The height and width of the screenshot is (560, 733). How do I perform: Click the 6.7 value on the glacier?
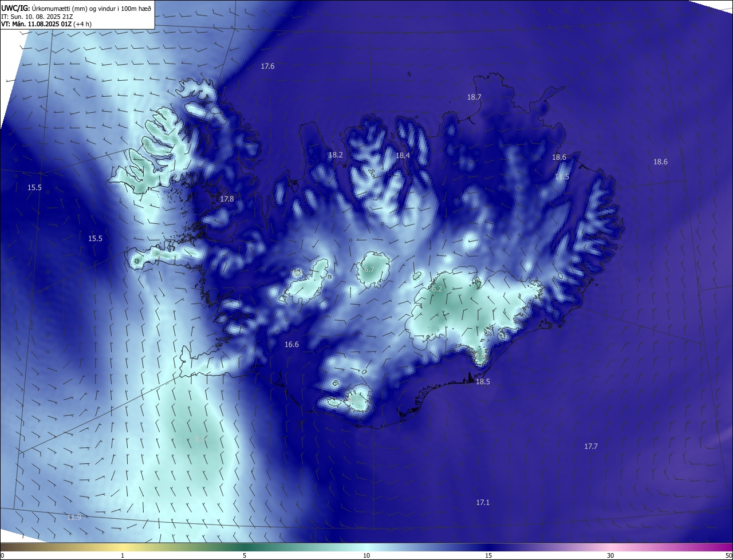(369, 269)
